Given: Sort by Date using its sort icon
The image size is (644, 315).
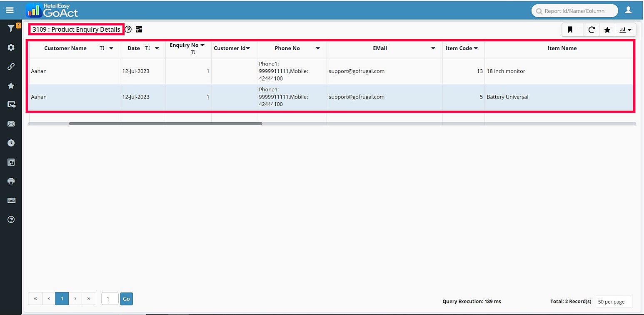Looking at the screenshot, I should click(x=147, y=48).
